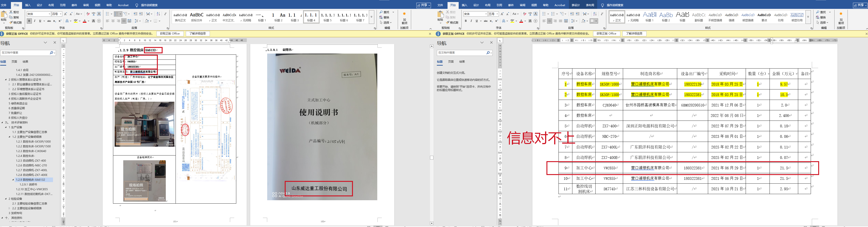The width and height of the screenshot is (868, 227).
Task: Open text effects in the left window
Action: click(x=67, y=21)
